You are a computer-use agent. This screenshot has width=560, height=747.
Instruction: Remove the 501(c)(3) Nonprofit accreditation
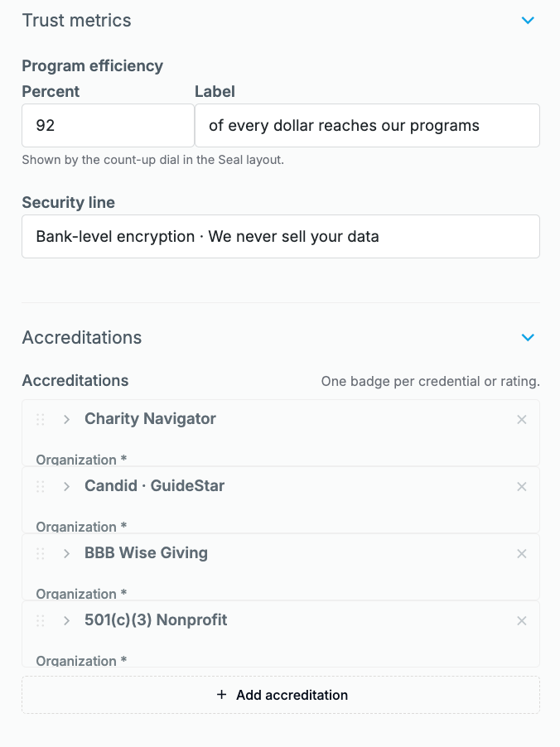click(x=522, y=621)
